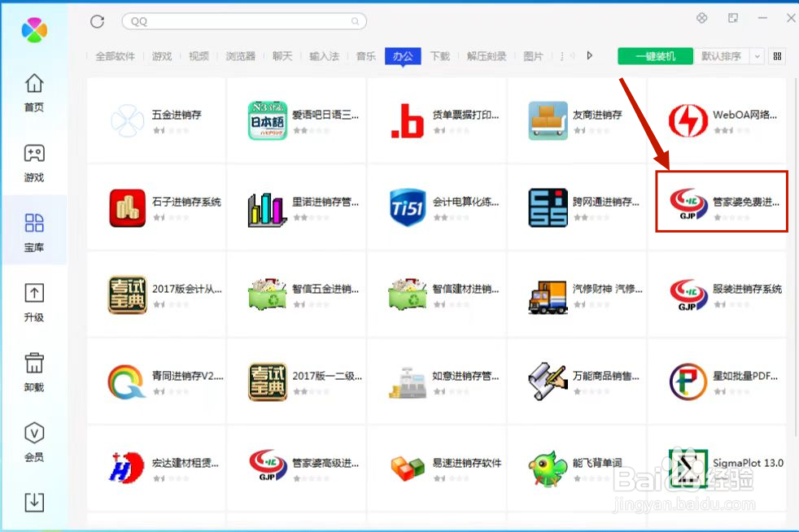The image size is (799, 532).
Task: Open 五金进销存 app entry
Action: tap(156, 120)
